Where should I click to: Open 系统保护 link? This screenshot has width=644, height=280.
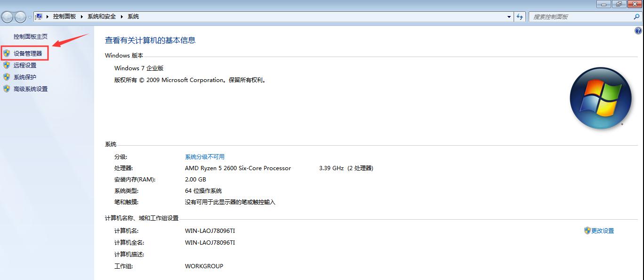[25, 77]
